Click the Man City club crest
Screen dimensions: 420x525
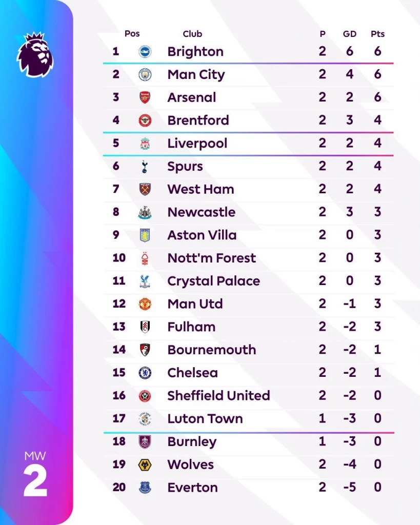(x=145, y=75)
